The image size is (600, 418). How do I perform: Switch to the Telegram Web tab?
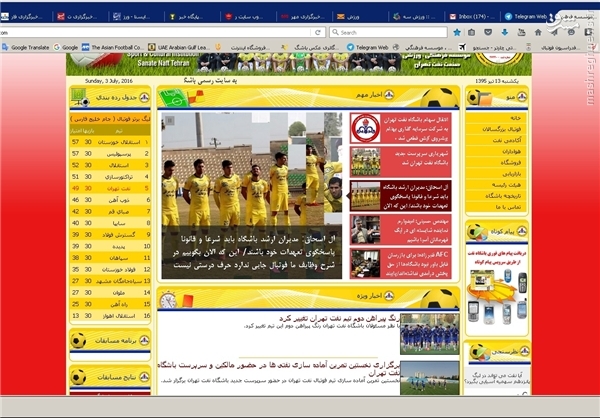(526, 16)
